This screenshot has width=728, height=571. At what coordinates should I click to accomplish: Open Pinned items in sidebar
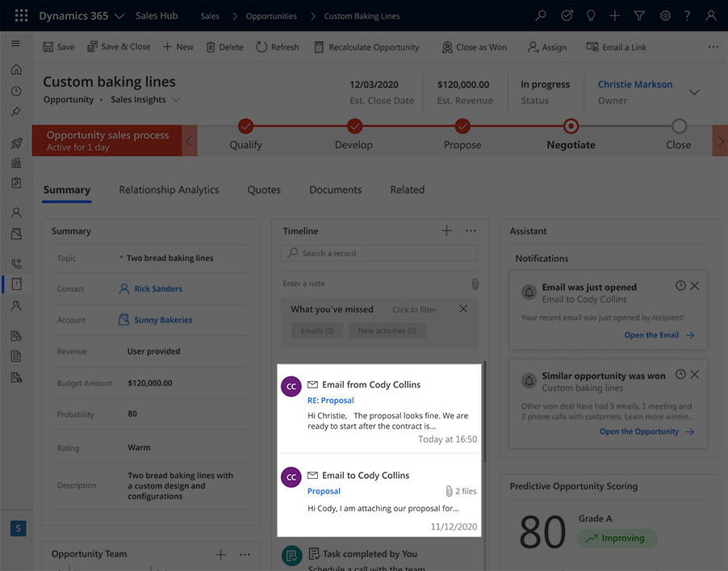(16, 111)
